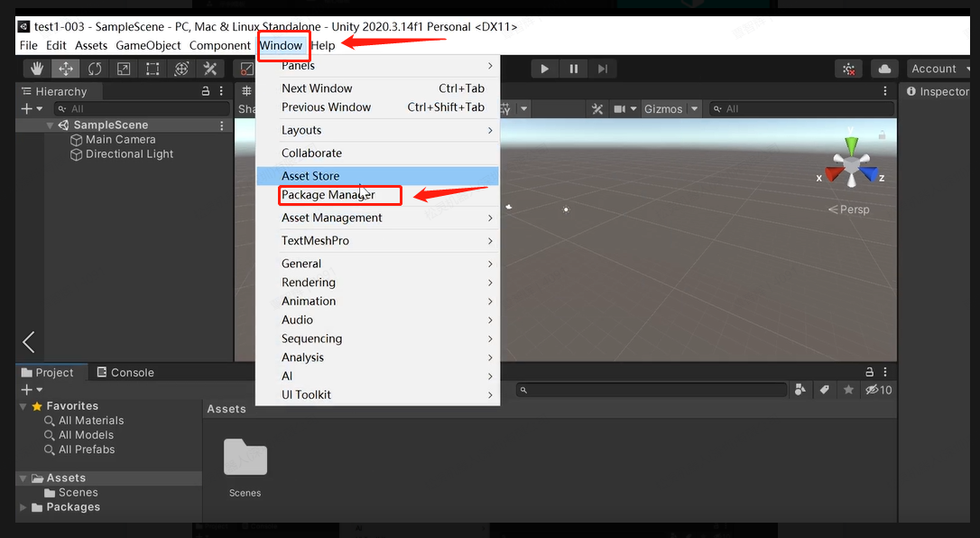Open SampleScene context menu dots
The width and height of the screenshot is (980, 538).
click(x=221, y=125)
